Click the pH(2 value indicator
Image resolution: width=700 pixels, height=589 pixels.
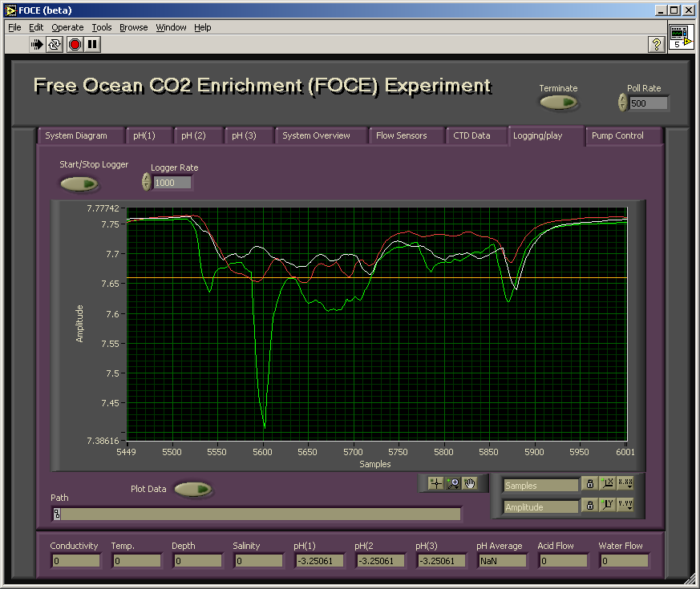pos(381,561)
